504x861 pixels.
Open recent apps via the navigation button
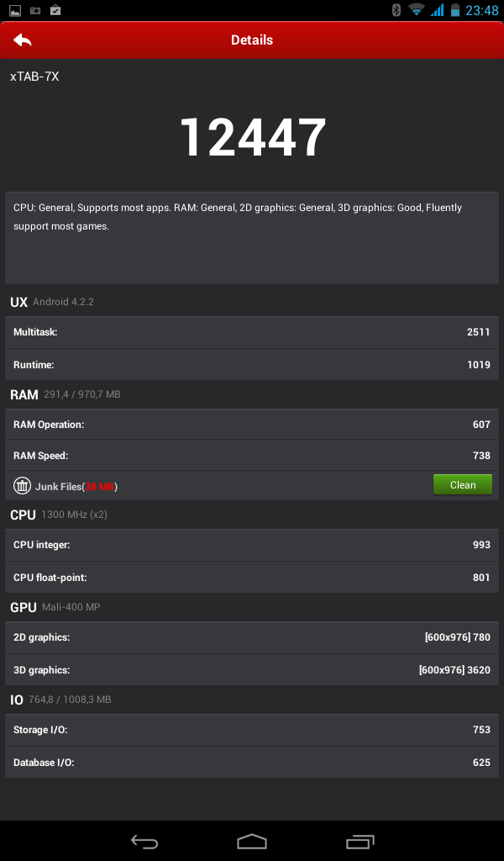click(360, 841)
